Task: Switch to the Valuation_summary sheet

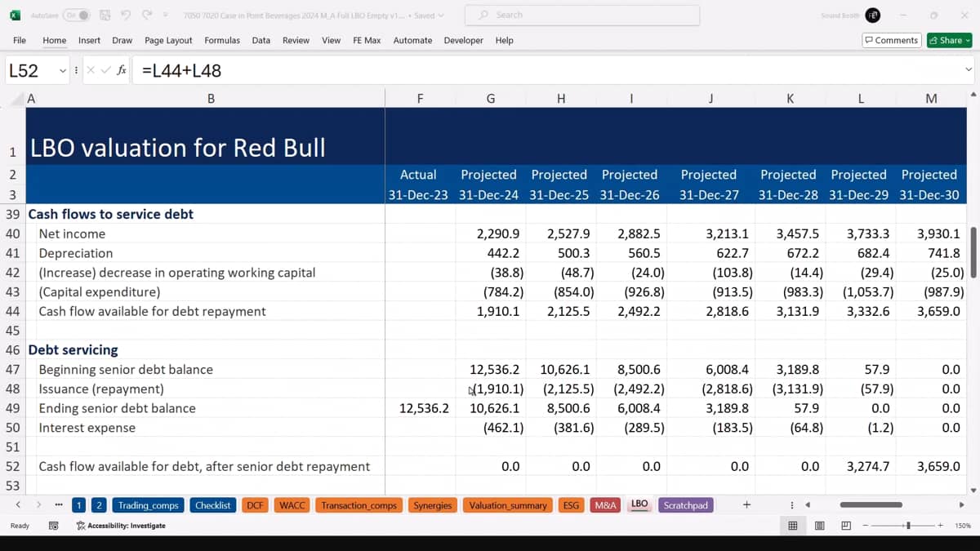Action: click(508, 505)
